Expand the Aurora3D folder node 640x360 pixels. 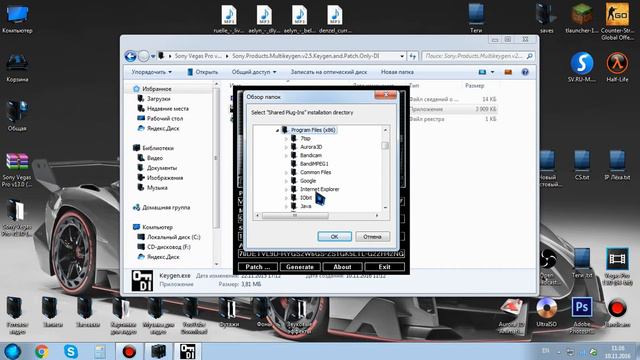pyautogui.click(x=286, y=147)
